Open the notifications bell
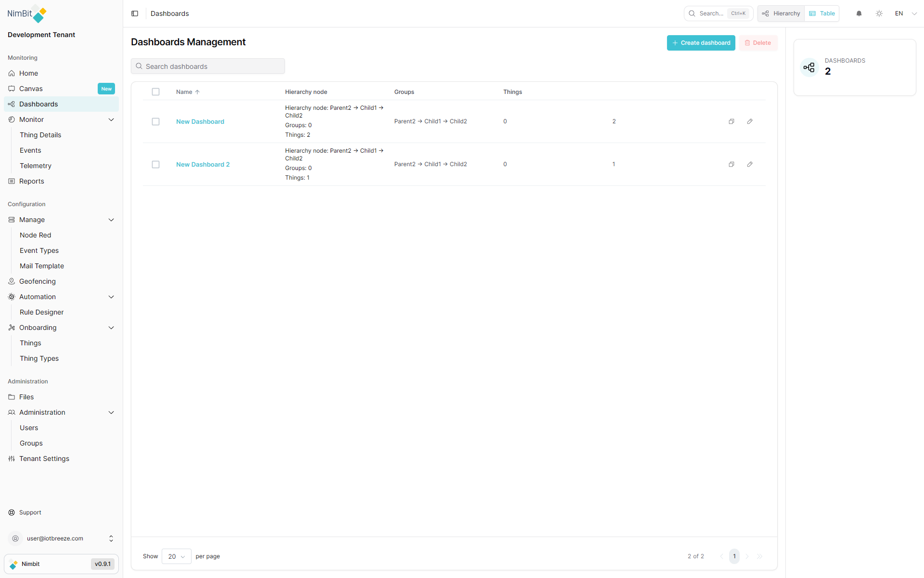This screenshot has width=924, height=578. coord(859,13)
